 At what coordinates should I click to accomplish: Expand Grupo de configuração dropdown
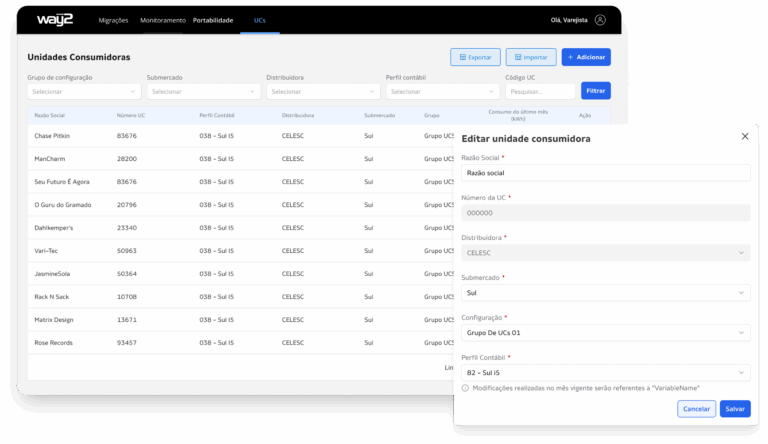(x=83, y=91)
